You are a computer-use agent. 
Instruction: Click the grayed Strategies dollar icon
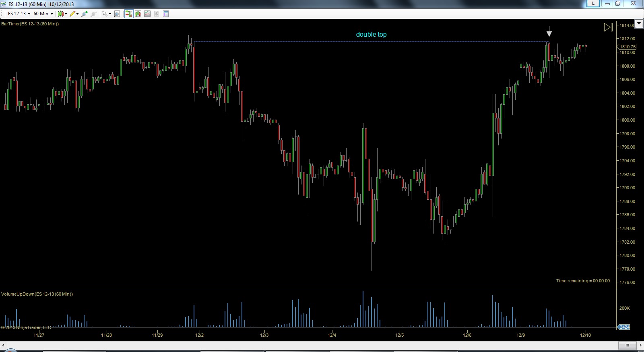click(157, 14)
